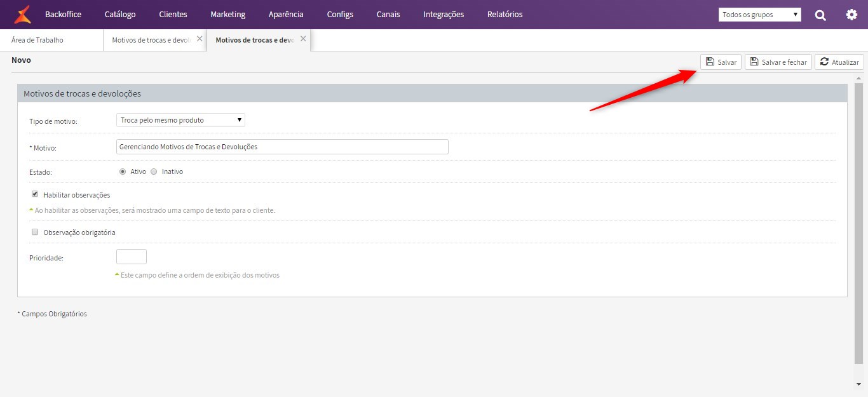Image resolution: width=868 pixels, height=397 pixels.
Task: Open the search magnifier icon
Action: click(x=820, y=15)
